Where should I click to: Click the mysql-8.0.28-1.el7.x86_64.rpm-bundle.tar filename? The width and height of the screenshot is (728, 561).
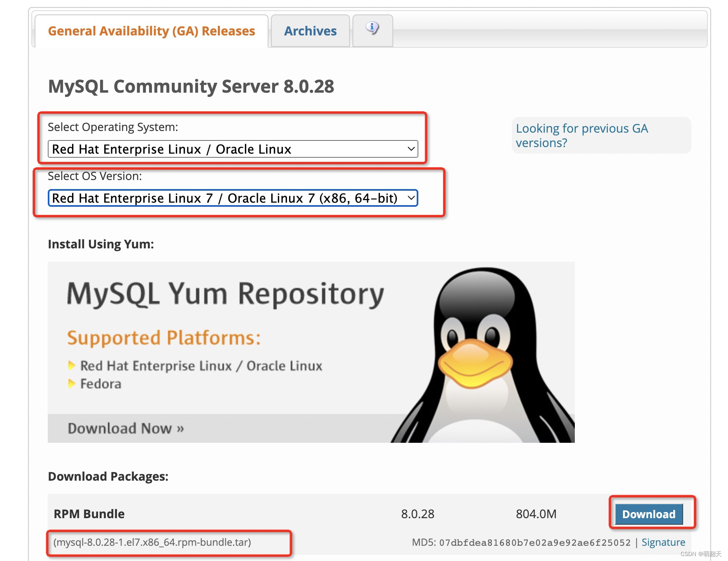click(153, 543)
